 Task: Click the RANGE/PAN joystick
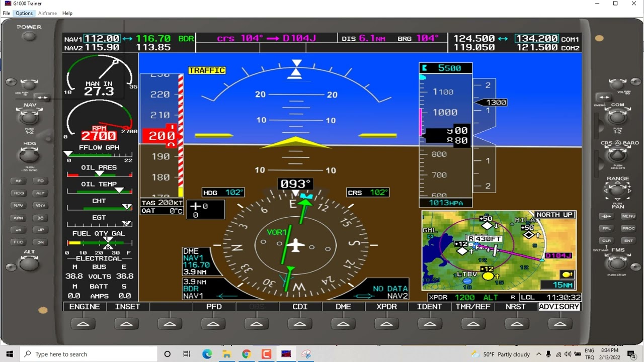(x=618, y=191)
